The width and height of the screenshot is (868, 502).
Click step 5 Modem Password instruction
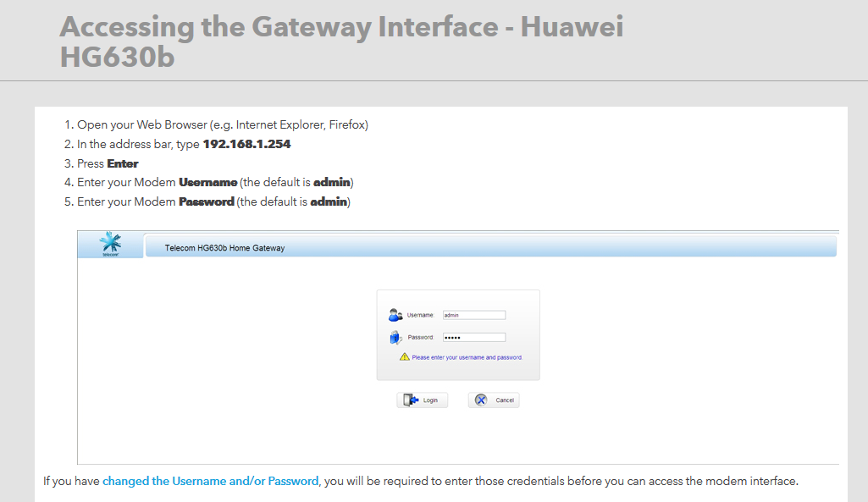click(x=213, y=202)
